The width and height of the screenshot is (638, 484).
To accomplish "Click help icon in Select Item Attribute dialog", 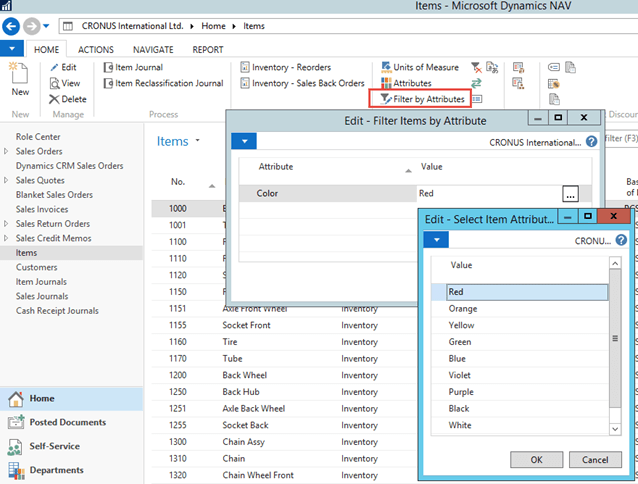I will [621, 240].
